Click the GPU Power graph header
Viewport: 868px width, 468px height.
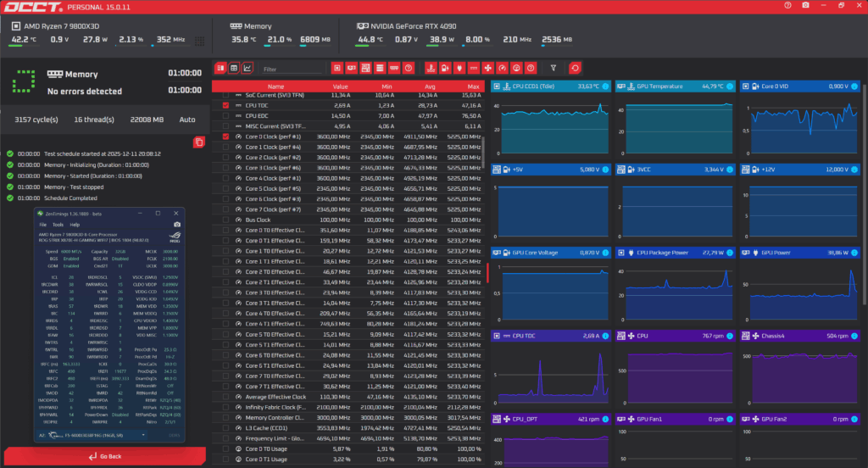[800, 253]
